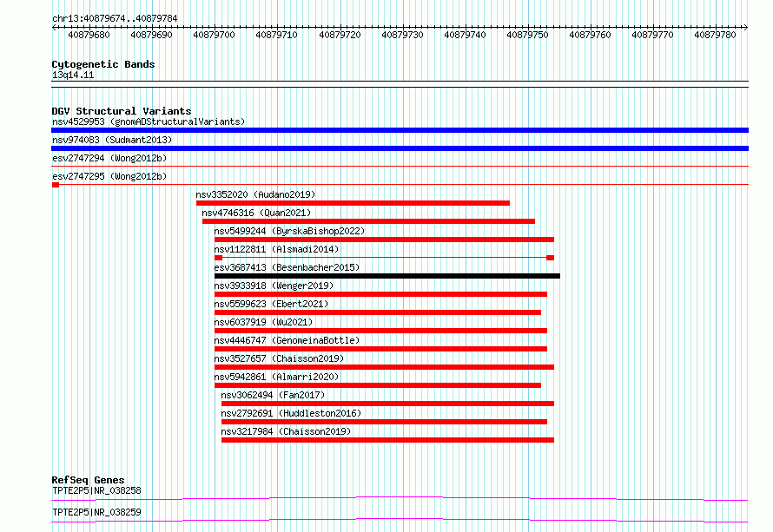Click the esv2747295 small red start block
773x532 pixels.
click(x=56, y=185)
